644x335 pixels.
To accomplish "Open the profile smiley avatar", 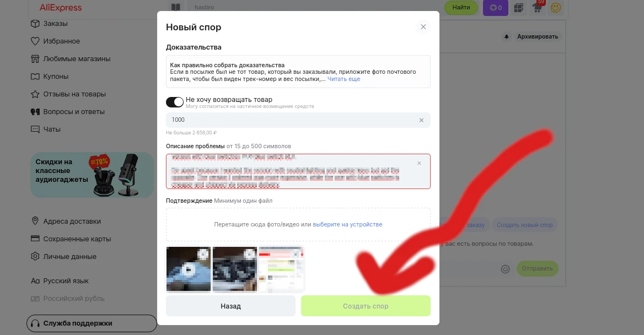I will (x=556, y=7).
